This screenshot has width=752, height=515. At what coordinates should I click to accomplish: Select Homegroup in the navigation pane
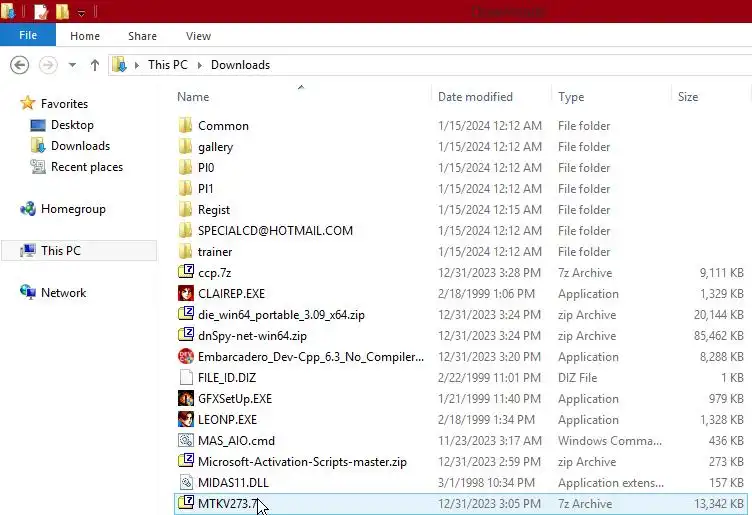point(73,209)
